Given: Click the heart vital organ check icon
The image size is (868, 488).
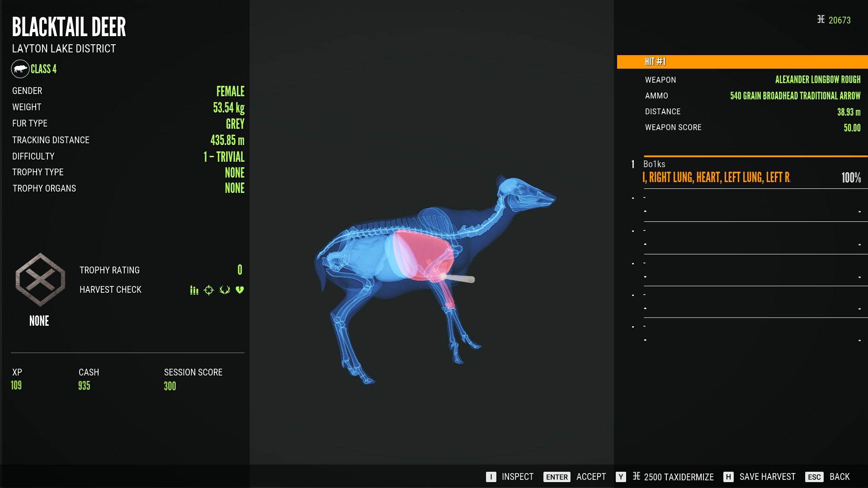Looking at the screenshot, I should (x=240, y=290).
